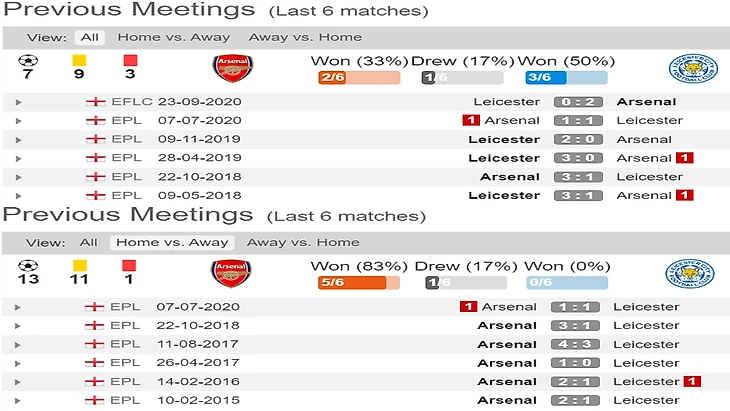Click the red card badge in the 28-04-2019 row

tap(684, 158)
